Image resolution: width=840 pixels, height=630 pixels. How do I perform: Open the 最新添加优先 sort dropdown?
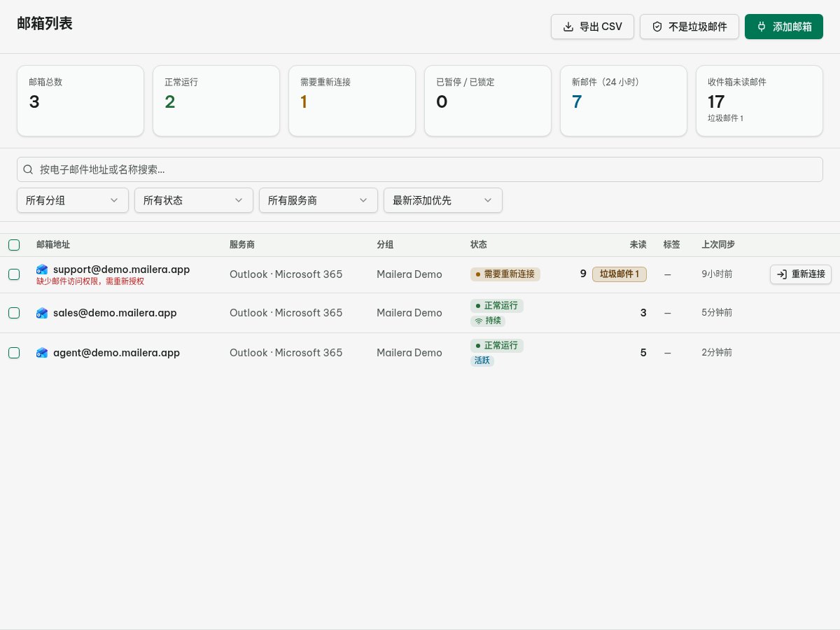[443, 200]
